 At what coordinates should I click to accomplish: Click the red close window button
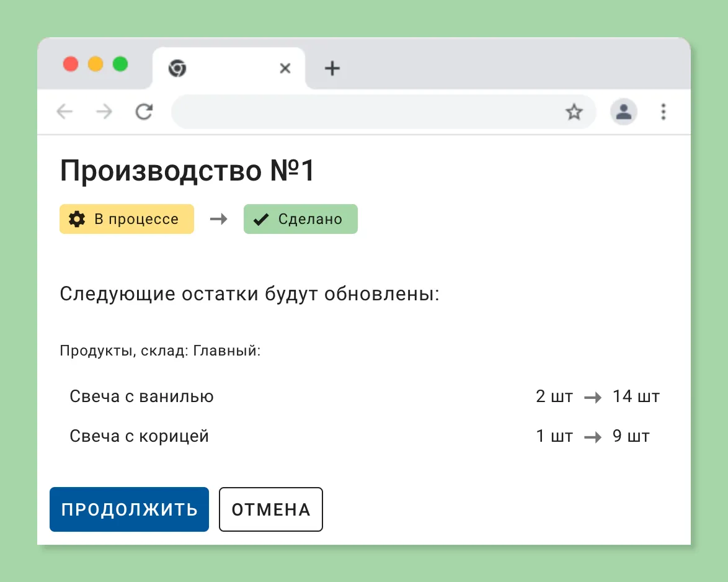pos(71,64)
